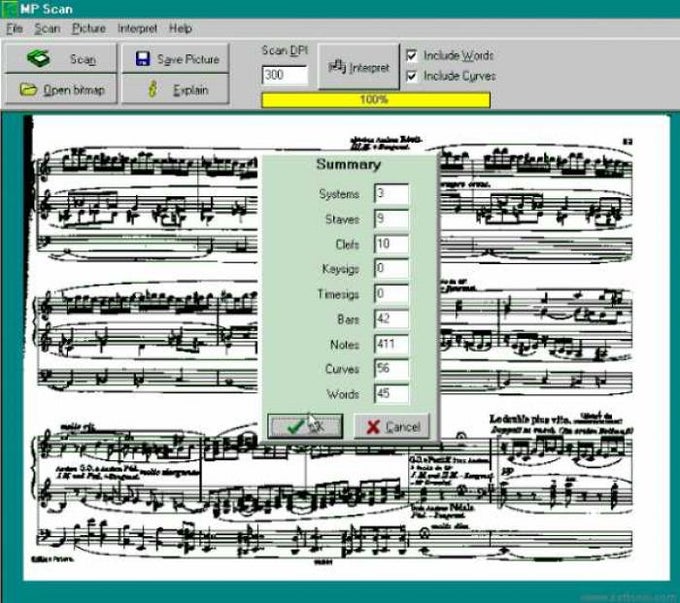Click the yellow Explain info icon
Screen dimensions: 680x603
point(152,89)
